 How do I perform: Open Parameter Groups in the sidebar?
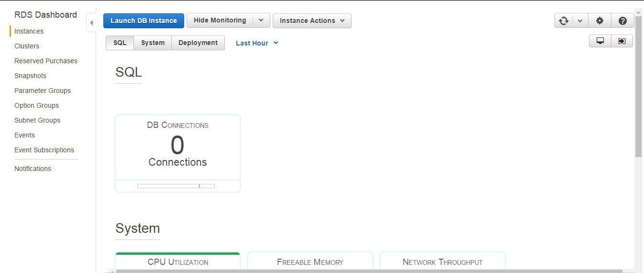coord(43,91)
